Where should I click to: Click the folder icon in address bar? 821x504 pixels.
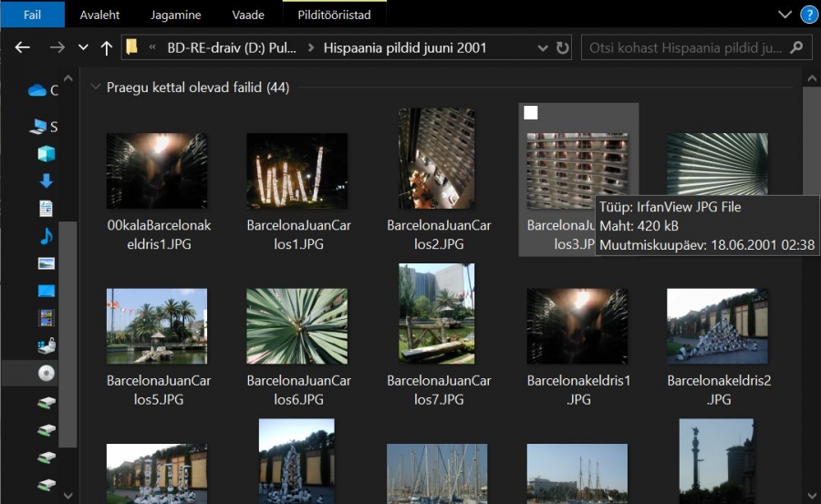[x=131, y=47]
